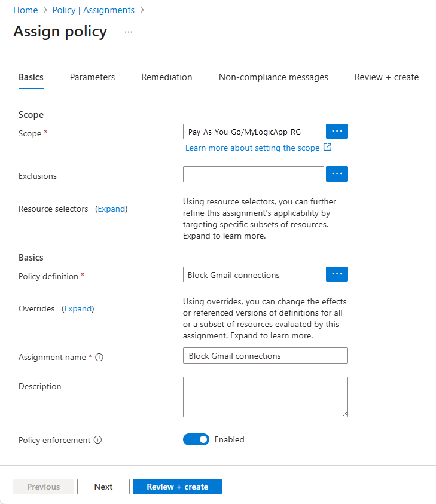
Task: Open the Policy definition ellipsis picker
Action: pos(337,274)
